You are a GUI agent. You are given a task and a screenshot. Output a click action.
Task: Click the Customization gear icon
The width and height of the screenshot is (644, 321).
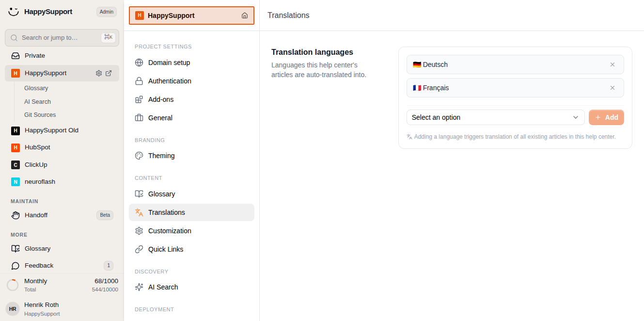(139, 231)
